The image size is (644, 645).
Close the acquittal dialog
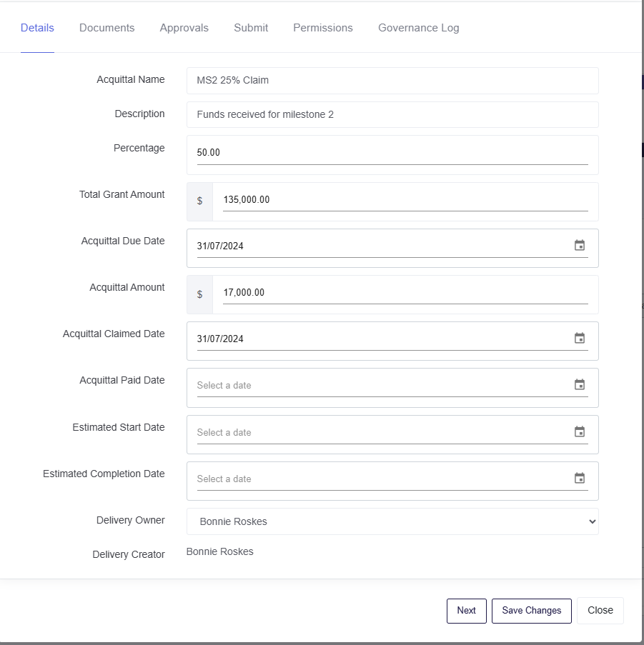(600, 611)
